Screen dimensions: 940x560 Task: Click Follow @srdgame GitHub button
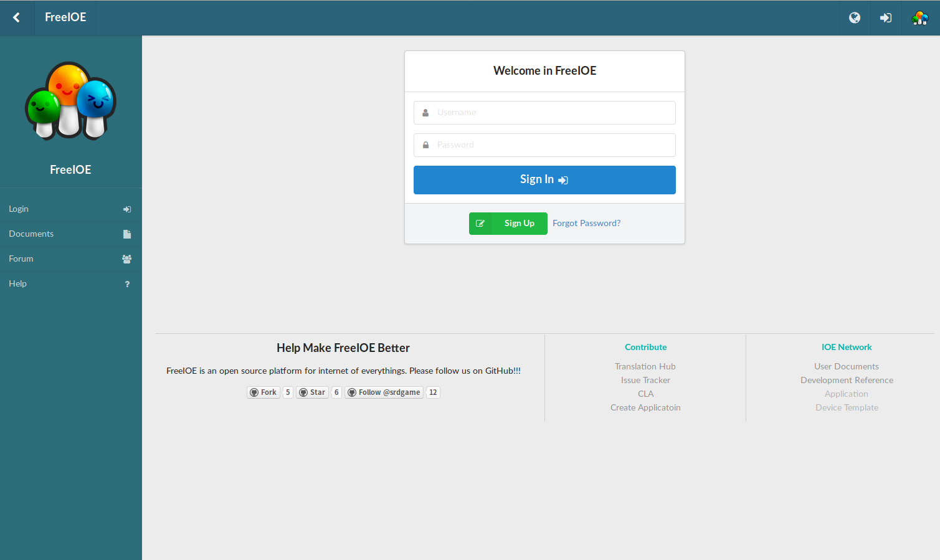click(x=384, y=392)
